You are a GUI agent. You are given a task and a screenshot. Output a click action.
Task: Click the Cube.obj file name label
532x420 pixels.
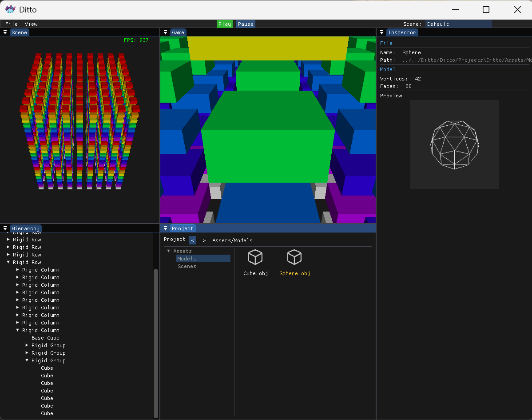click(x=255, y=273)
